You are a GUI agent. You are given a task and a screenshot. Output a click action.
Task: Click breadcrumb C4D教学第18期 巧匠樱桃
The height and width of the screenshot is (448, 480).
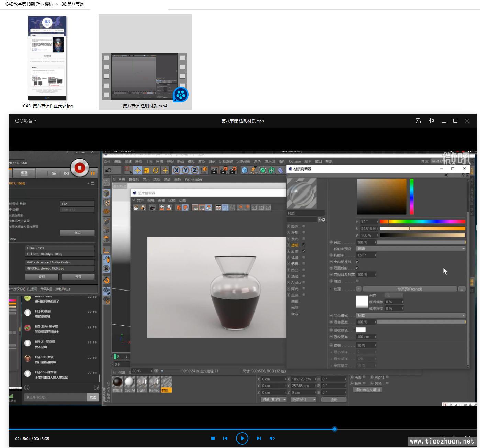click(x=29, y=4)
